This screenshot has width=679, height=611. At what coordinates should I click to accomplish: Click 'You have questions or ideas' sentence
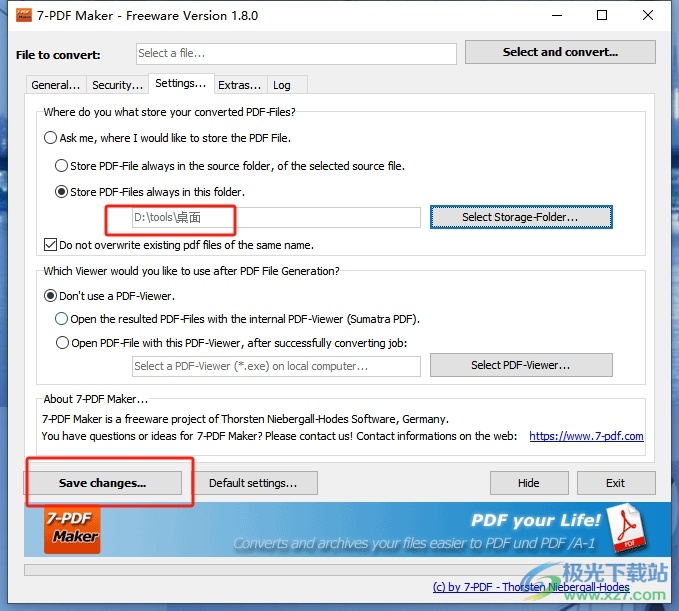pyautogui.click(x=279, y=436)
